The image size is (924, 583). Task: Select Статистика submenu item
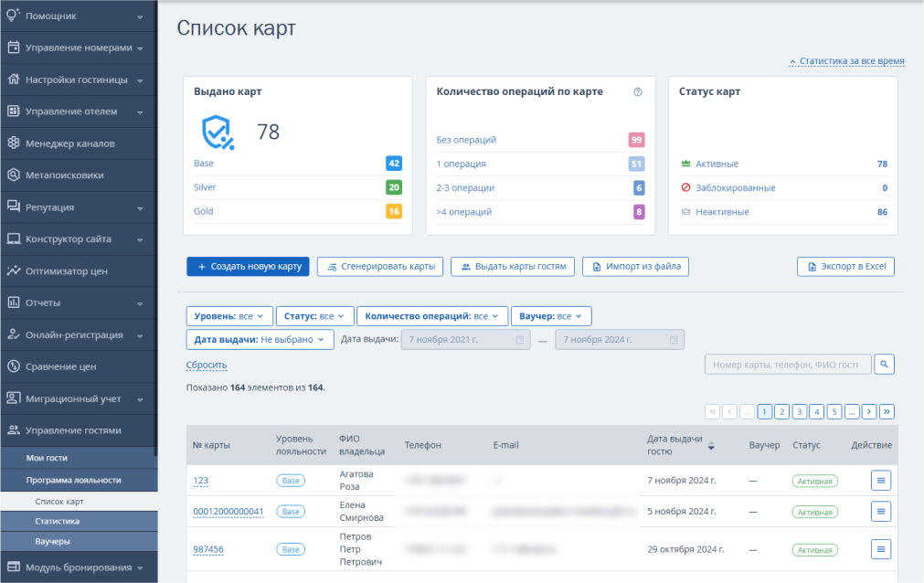click(x=58, y=521)
